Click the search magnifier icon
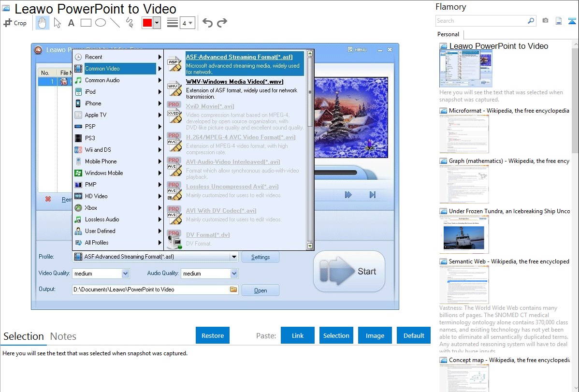 pyautogui.click(x=531, y=21)
